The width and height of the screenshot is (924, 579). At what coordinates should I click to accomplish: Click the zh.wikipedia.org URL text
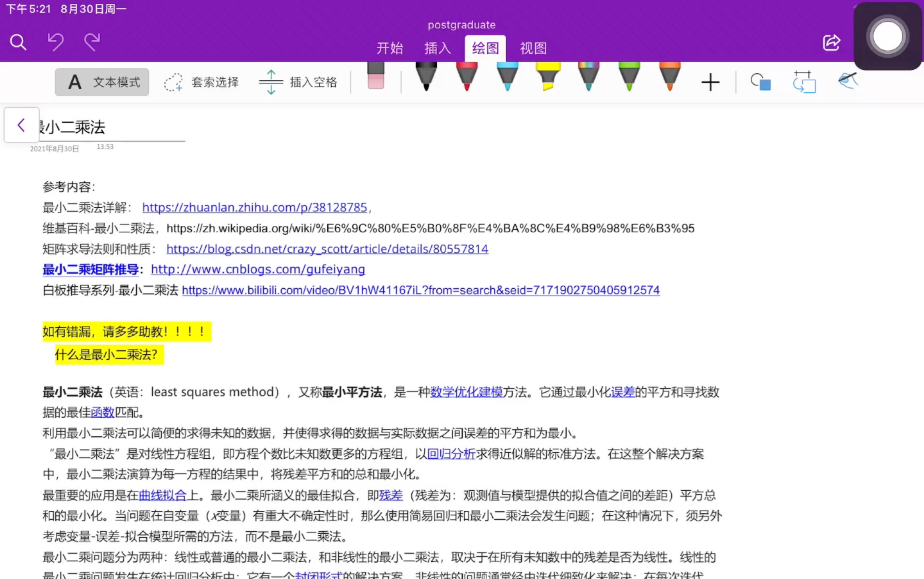click(x=430, y=228)
